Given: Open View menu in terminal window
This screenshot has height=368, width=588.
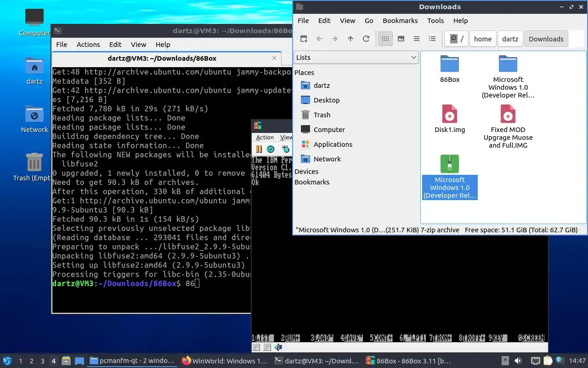Looking at the screenshot, I should click(x=138, y=44).
